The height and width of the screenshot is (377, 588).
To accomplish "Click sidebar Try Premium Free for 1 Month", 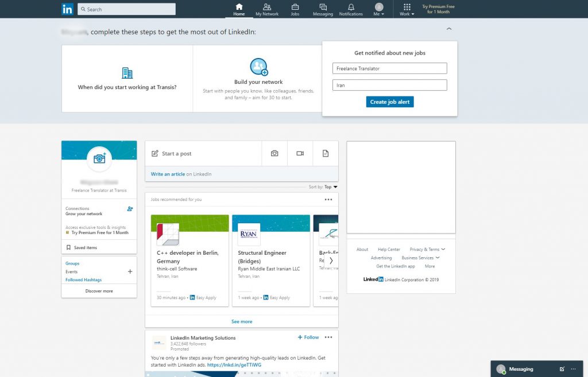I will 100,233.
